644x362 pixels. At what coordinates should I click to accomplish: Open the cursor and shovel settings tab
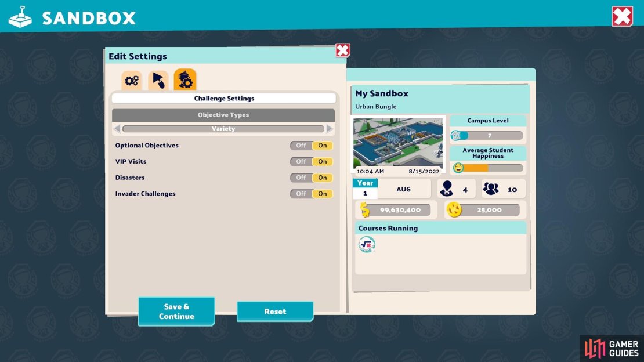click(158, 81)
